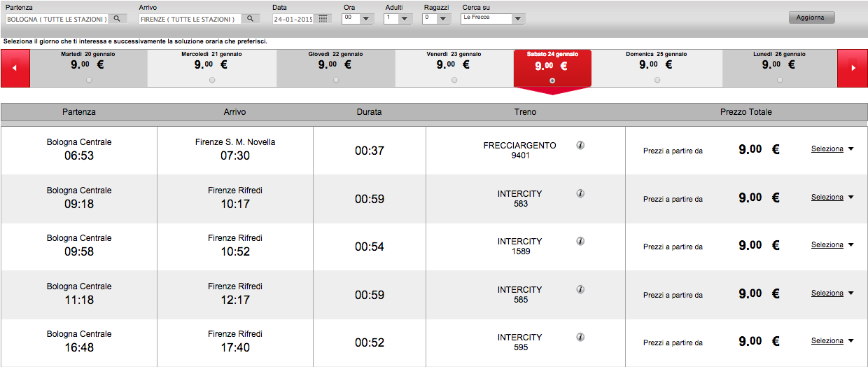Click the search icon next to Arrivo field
This screenshot has width=868, height=367.
coord(251,19)
